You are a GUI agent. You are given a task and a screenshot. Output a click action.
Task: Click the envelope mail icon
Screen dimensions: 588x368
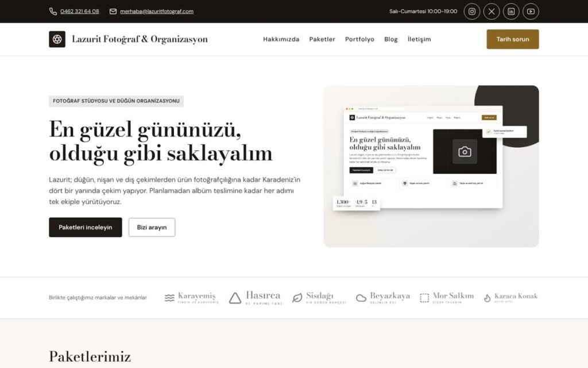point(113,11)
